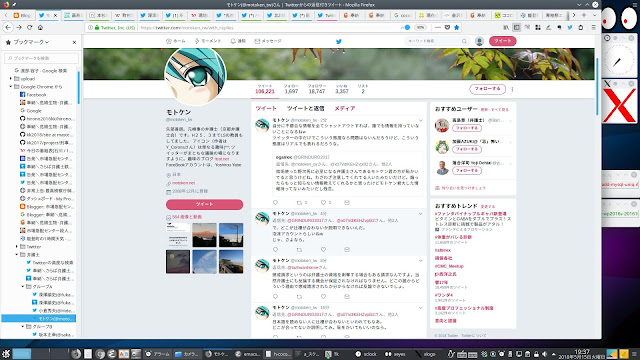Click the green padlock site identity icon
640x360 pixels.
tap(97, 28)
